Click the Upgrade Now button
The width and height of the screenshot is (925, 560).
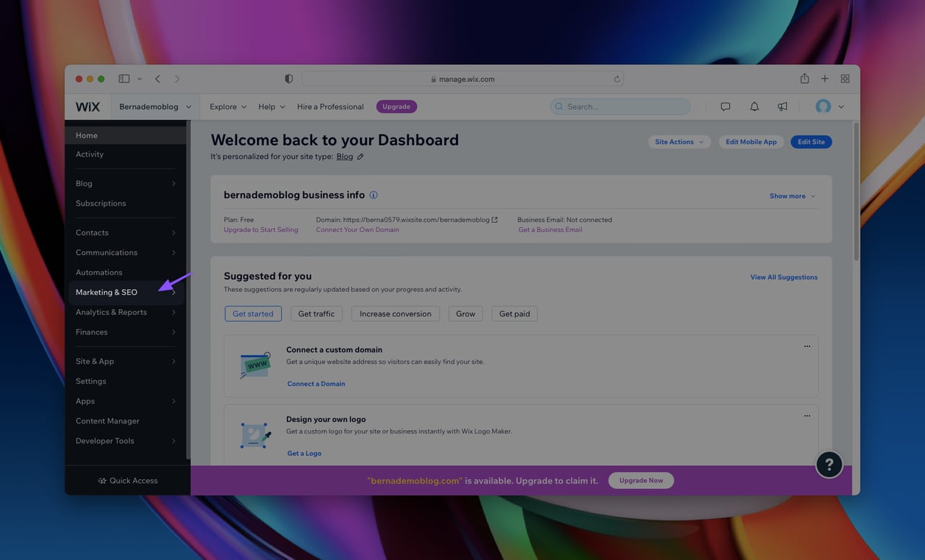pos(641,481)
